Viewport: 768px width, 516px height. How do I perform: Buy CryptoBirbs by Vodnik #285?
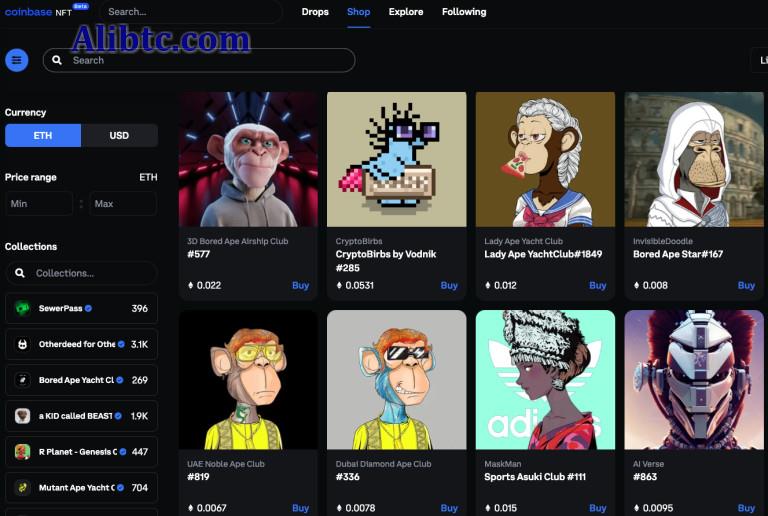pos(449,286)
